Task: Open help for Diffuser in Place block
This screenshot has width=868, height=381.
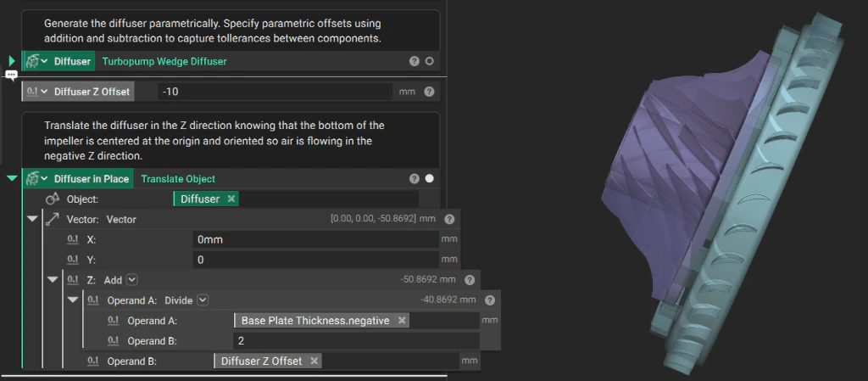Action: click(x=414, y=179)
